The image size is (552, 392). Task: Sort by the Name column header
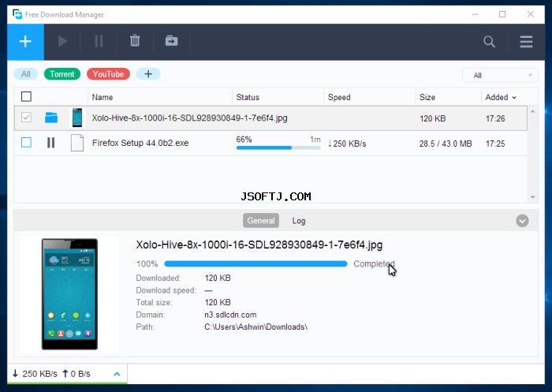(x=103, y=97)
